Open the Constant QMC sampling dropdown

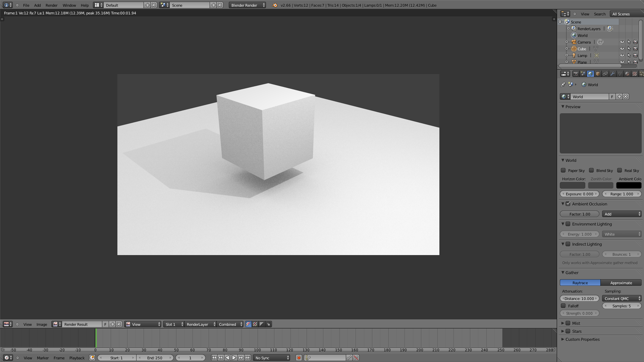tap(622, 298)
